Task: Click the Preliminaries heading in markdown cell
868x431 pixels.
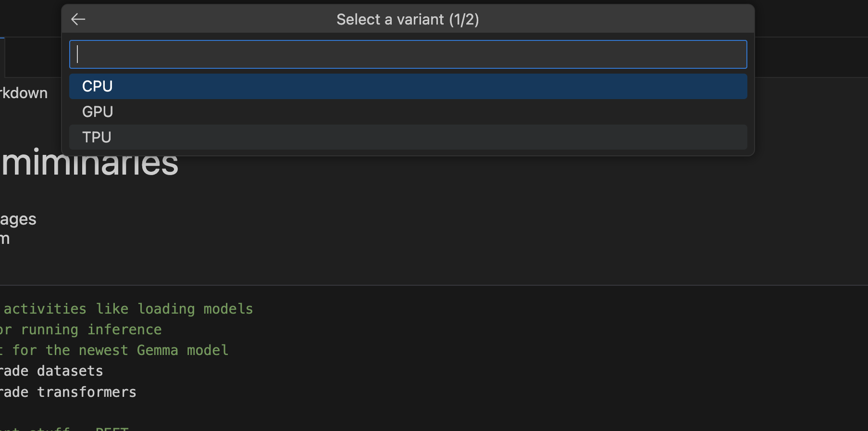Action: click(x=90, y=164)
